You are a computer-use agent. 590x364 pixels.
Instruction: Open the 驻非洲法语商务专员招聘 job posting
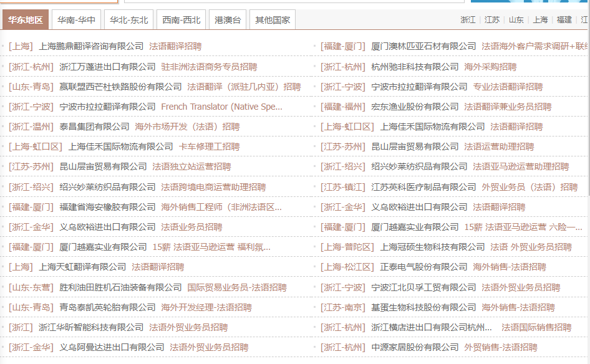point(209,67)
